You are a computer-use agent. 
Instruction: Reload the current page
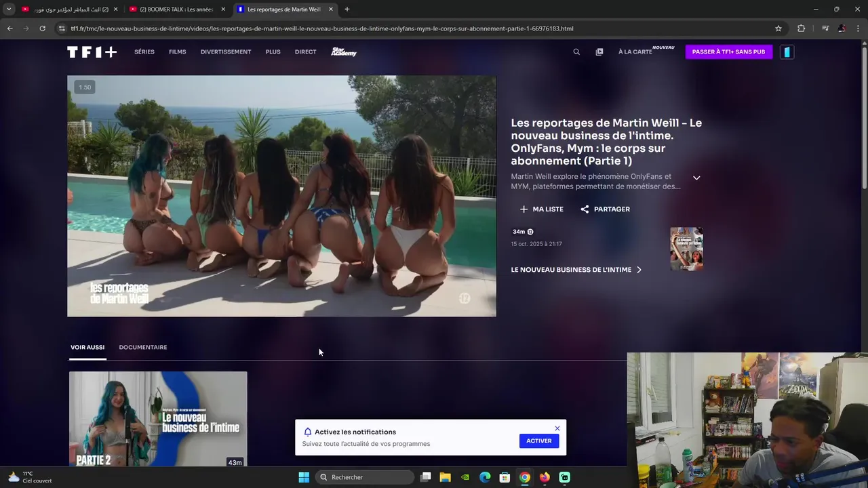tap(42, 28)
